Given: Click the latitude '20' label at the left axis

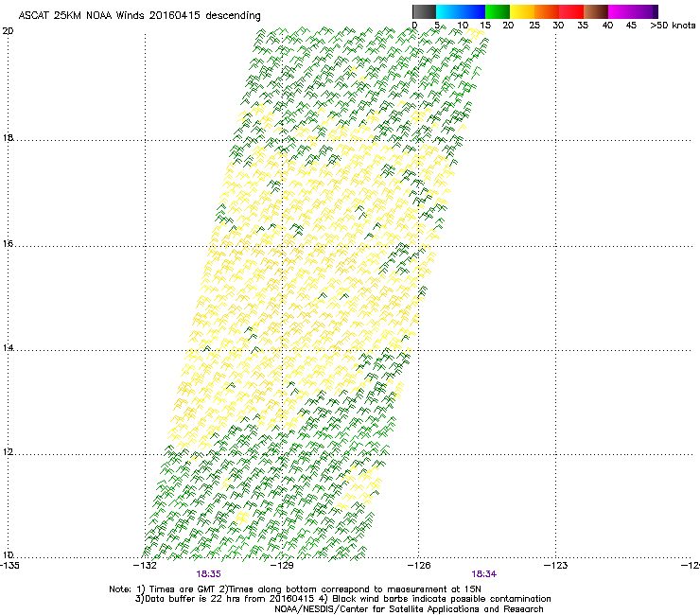Looking at the screenshot, I should [8, 31].
